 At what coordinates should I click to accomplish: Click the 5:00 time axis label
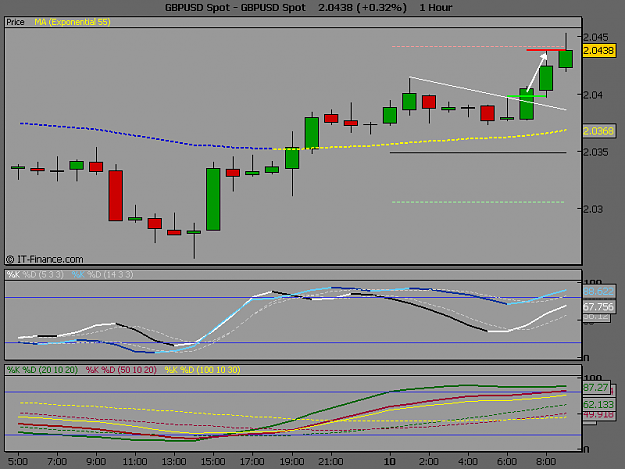pyautogui.click(x=18, y=462)
